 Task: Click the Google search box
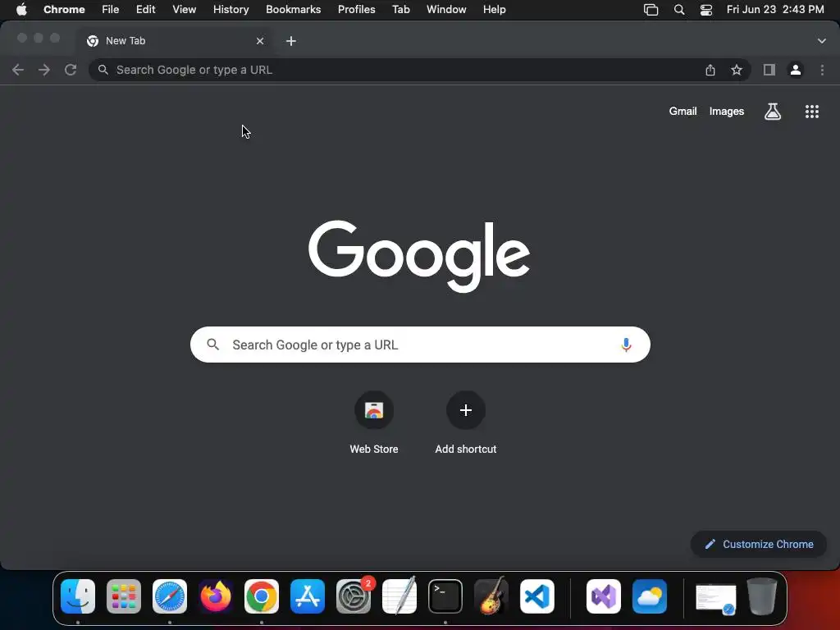(420, 345)
